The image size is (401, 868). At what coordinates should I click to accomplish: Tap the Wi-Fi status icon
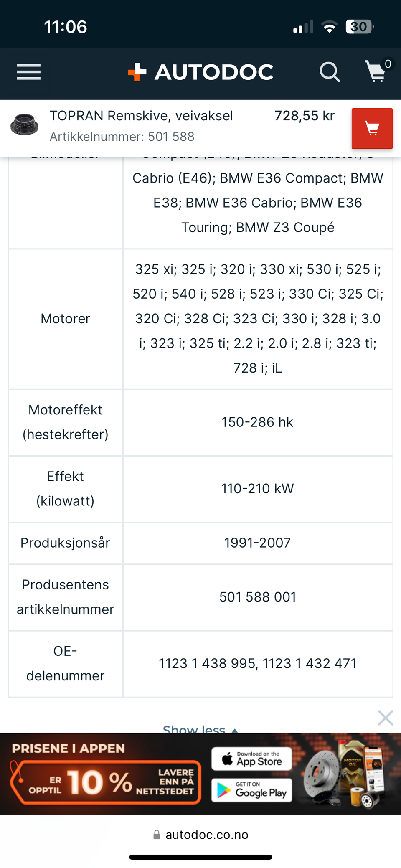[329, 28]
